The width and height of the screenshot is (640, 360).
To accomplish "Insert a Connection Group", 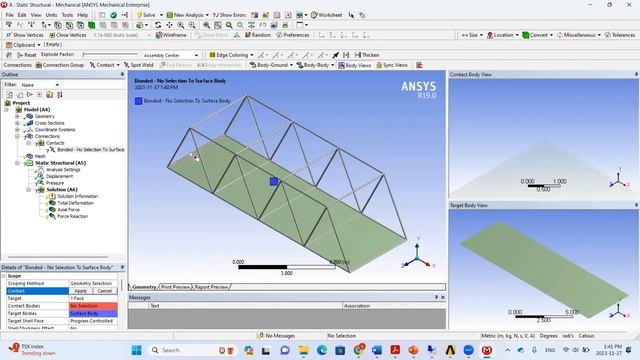I will (x=60, y=65).
